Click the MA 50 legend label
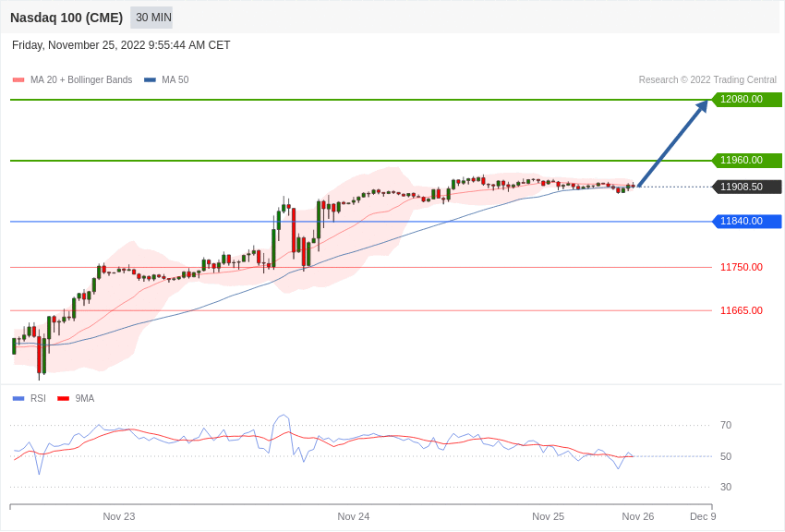785x532 pixels. [175, 79]
